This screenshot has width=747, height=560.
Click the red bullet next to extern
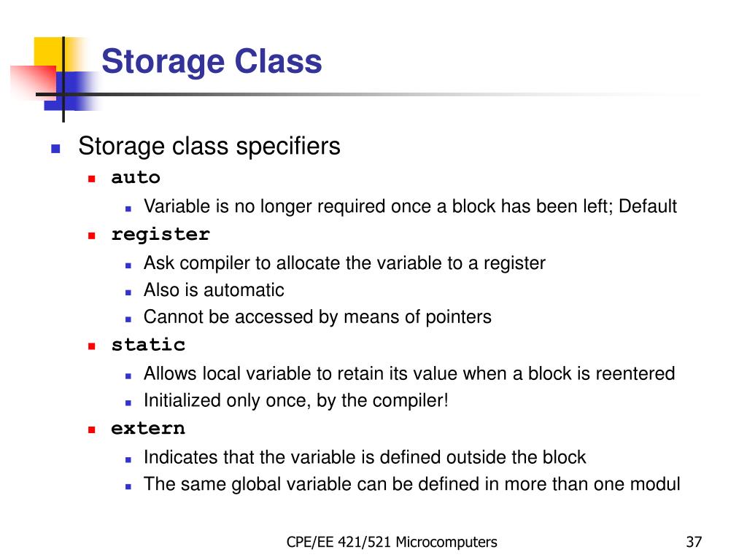(x=91, y=429)
